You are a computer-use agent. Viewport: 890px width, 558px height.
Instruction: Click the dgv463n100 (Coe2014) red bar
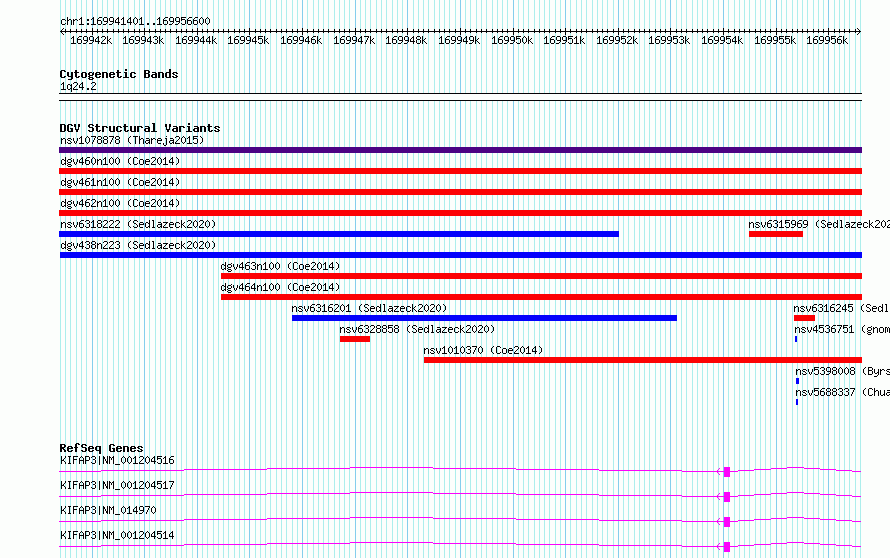pyautogui.click(x=541, y=276)
